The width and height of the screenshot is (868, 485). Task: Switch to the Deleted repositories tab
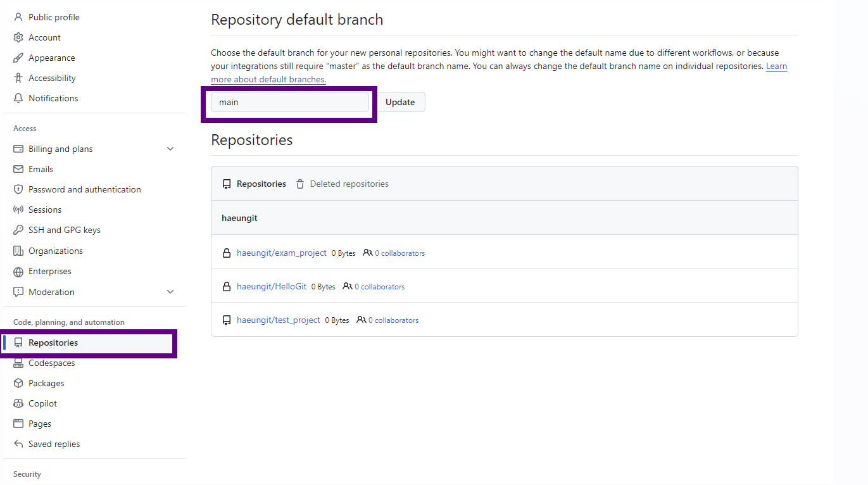coord(343,184)
